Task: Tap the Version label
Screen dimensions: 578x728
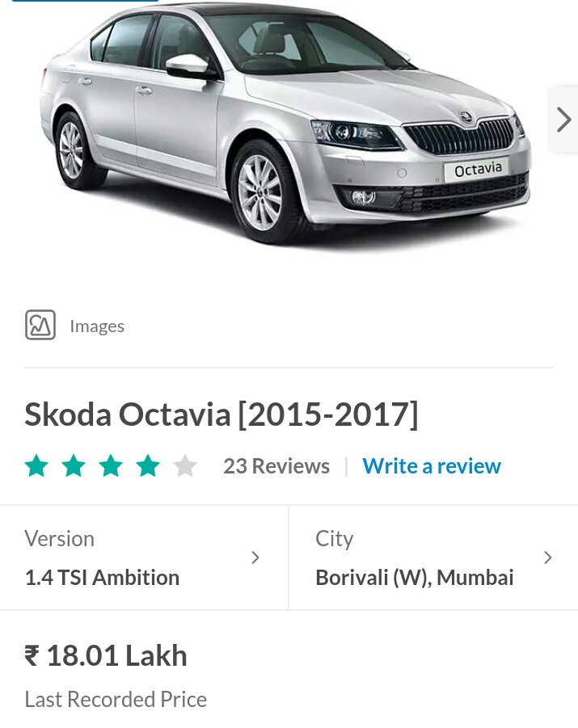Action: (60, 539)
